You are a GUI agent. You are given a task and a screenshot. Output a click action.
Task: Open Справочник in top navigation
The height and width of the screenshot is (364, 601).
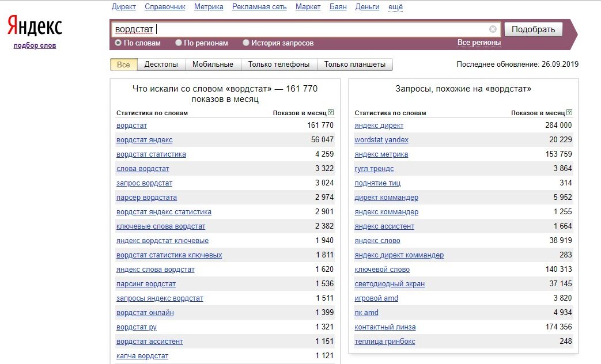165,7
